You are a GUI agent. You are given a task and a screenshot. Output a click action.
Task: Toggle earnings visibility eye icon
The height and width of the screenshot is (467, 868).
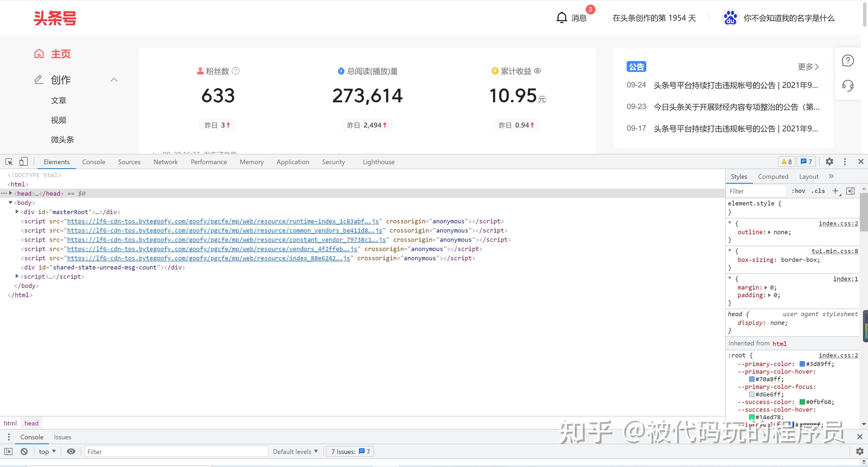point(538,71)
